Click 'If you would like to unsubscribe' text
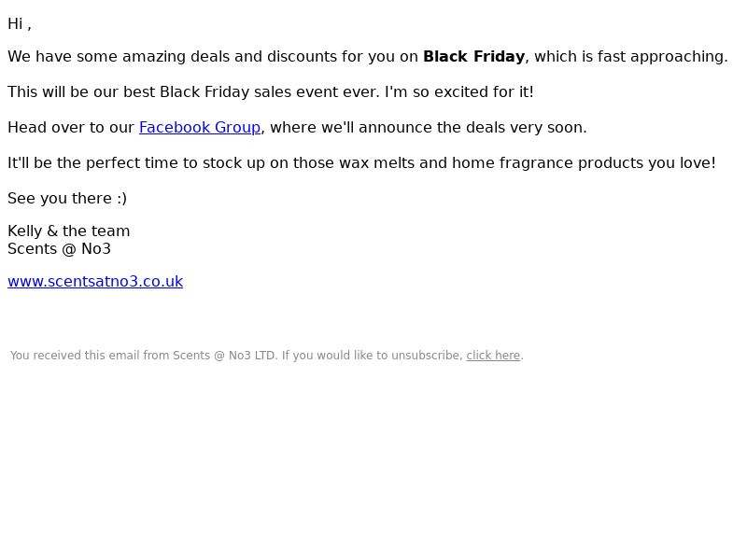 (372, 356)
